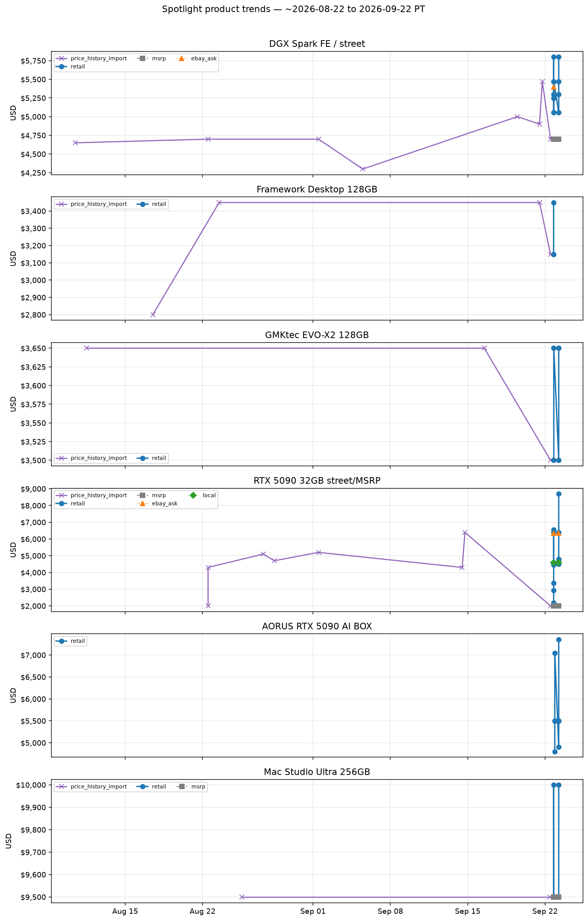Click the "Framework Desktop 128GB" subplot title
Screen dimensions: 588x921
317,189
